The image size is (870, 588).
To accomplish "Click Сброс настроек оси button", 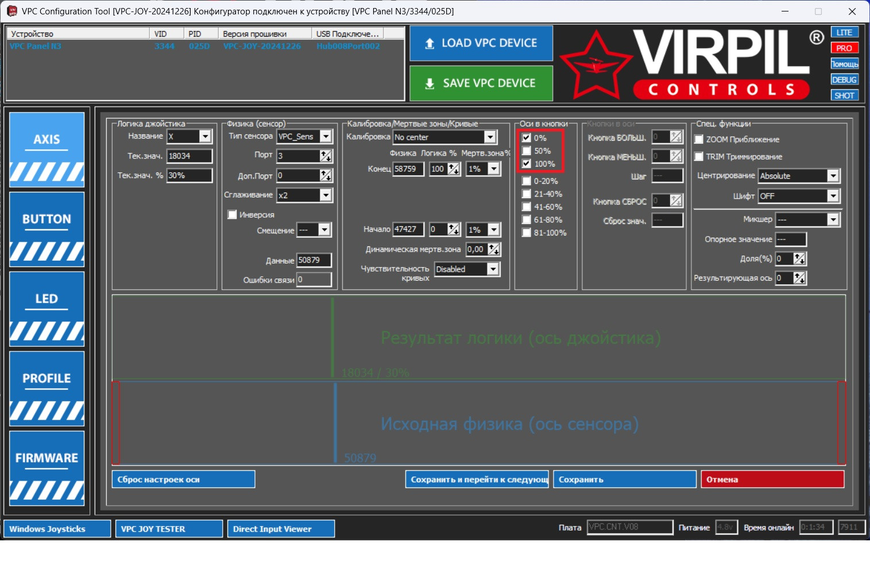I will [184, 479].
